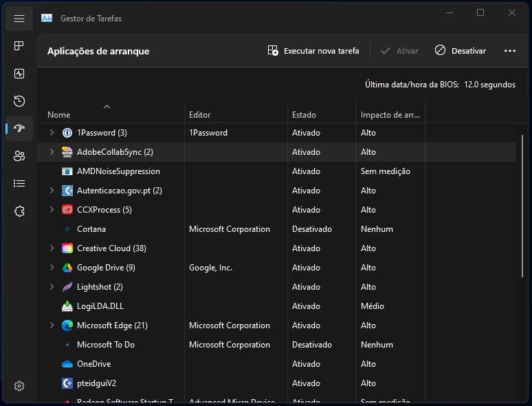Expand the Lightshot (2) group
The height and width of the screenshot is (406, 532).
coord(52,287)
